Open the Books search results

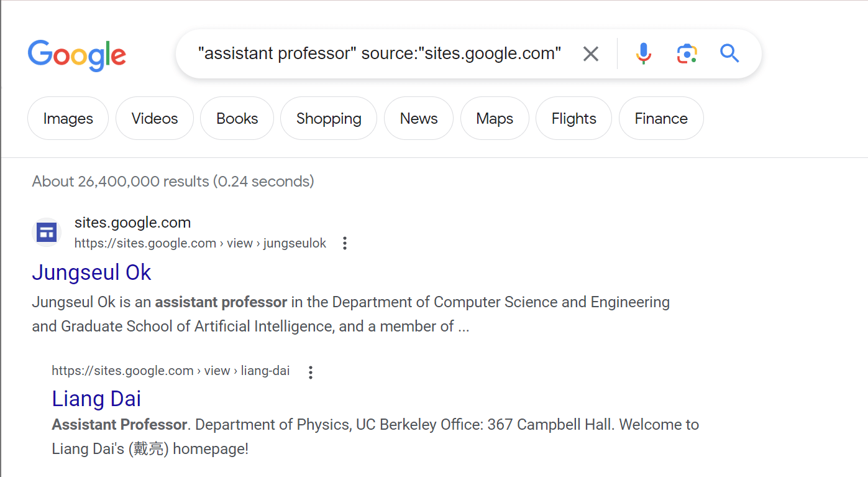(237, 118)
